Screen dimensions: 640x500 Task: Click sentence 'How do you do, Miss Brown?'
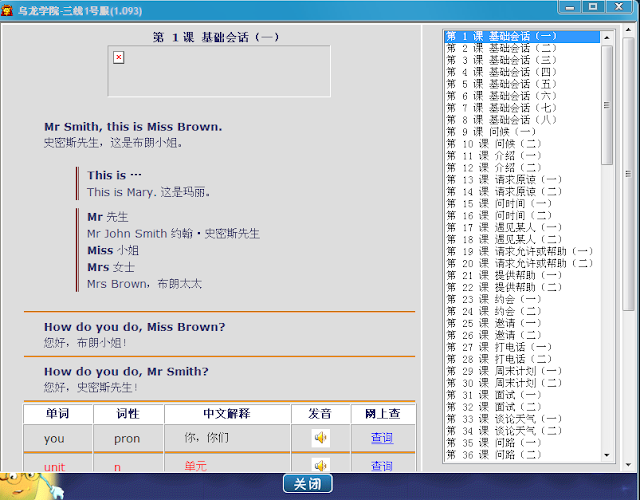135,327
